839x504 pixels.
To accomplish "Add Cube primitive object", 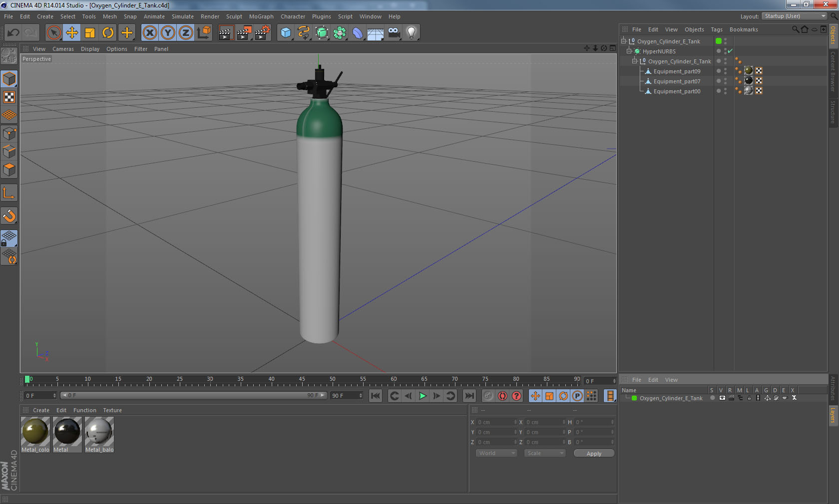I will (286, 33).
